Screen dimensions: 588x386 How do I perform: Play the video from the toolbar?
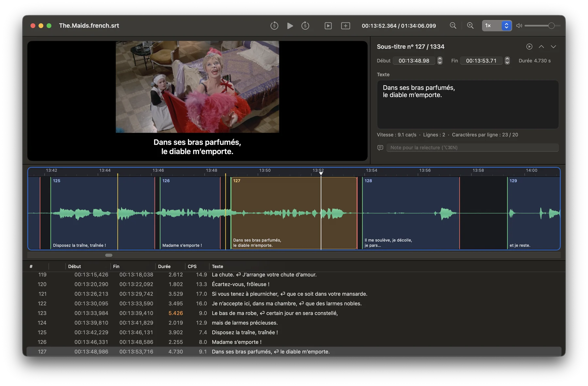(290, 26)
